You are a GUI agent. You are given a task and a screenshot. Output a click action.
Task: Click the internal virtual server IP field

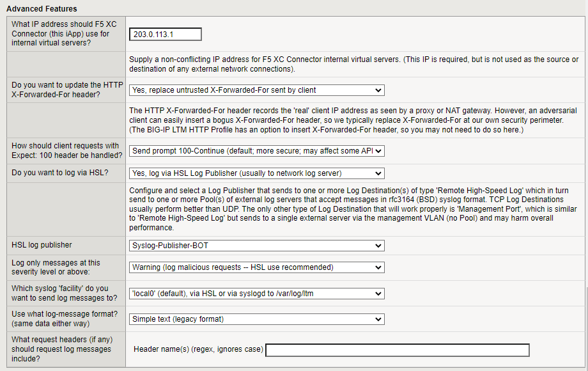tap(165, 33)
